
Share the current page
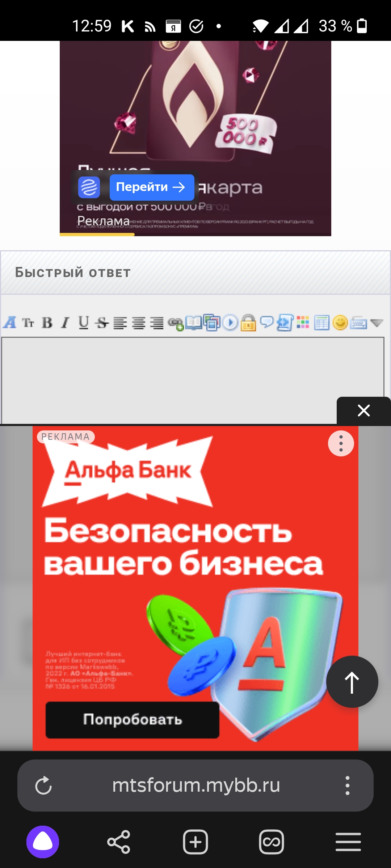tap(119, 842)
